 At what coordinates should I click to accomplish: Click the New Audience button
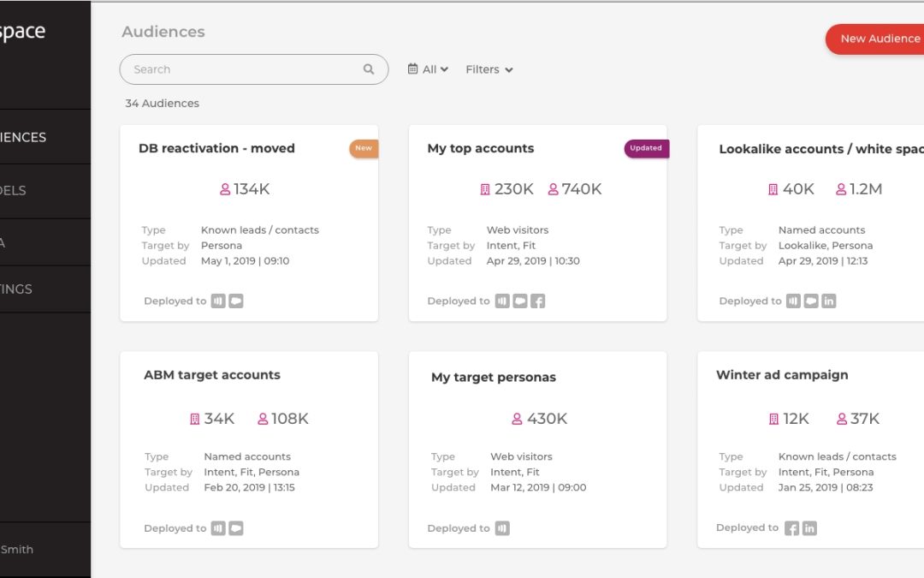pyautogui.click(x=875, y=39)
